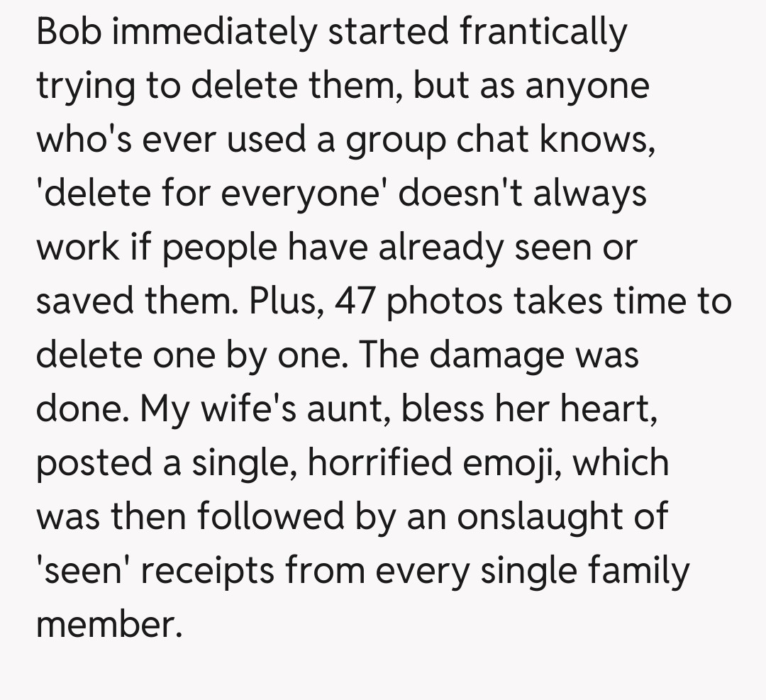Image resolution: width=766 pixels, height=700 pixels.
Task: Click the number "47"
Action: (x=355, y=302)
